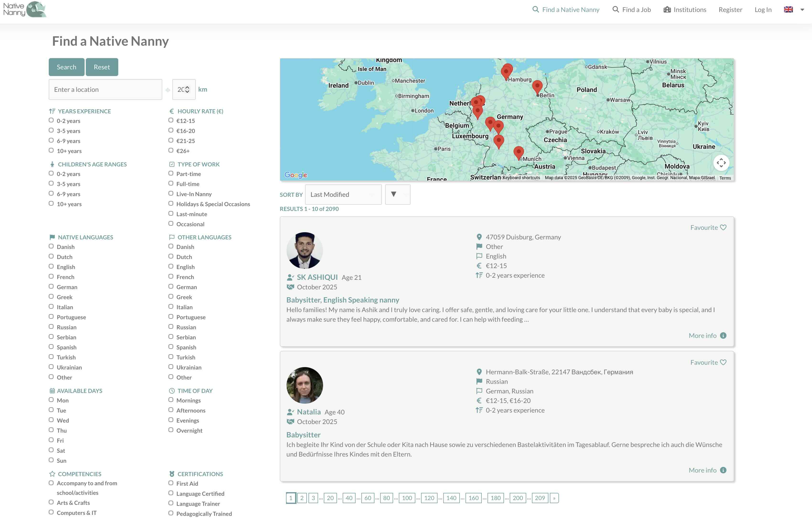Expand the language selector caret
The image size is (812, 518).
802,10
